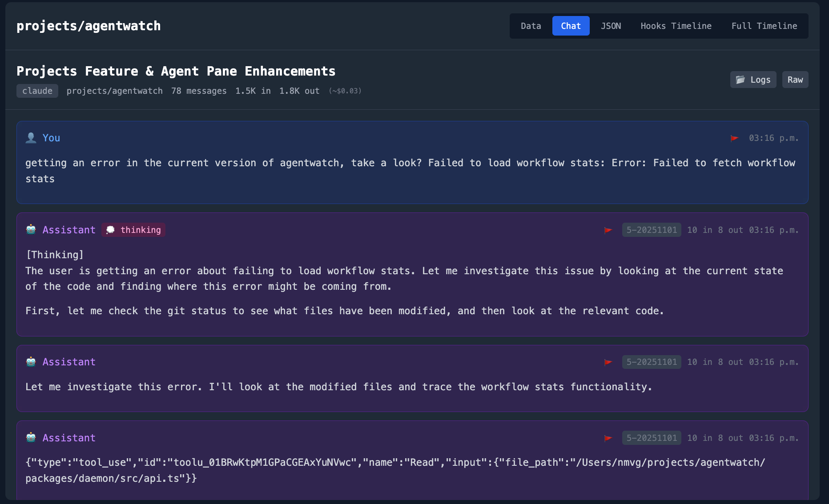Click the '(~$0.03)' cost estimate

[x=345, y=91]
